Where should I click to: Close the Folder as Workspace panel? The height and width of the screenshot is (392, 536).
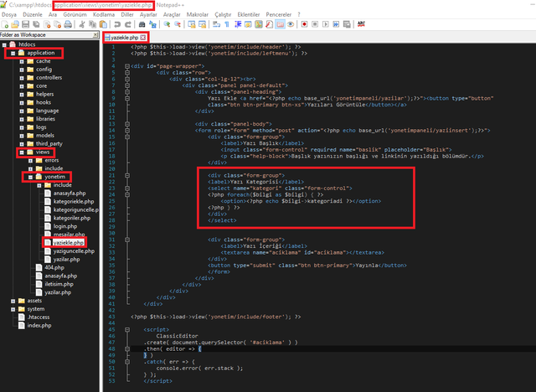pyautogui.click(x=95, y=35)
